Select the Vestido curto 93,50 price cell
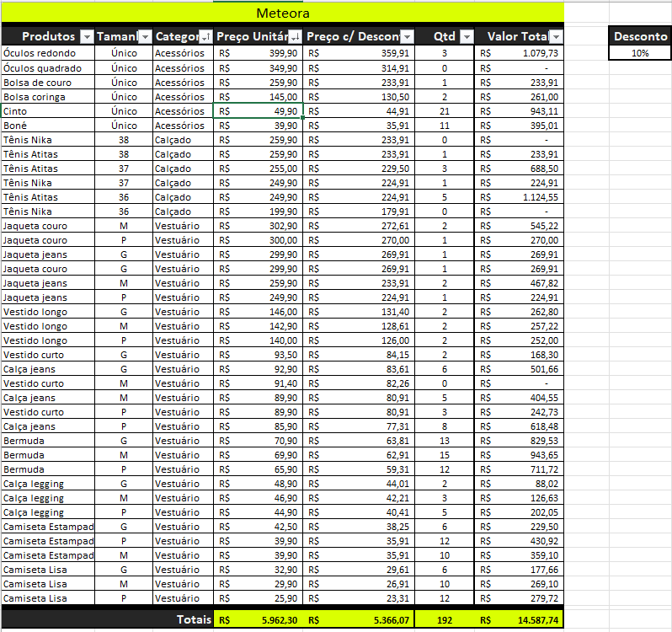Viewport: 672px width, 632px height. [258, 355]
